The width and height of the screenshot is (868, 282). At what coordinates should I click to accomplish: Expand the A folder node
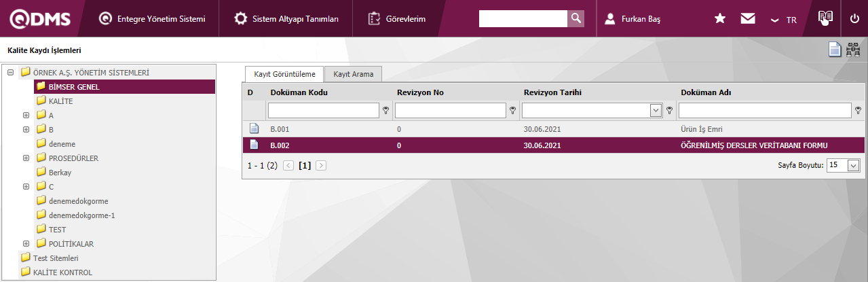pyautogui.click(x=26, y=115)
